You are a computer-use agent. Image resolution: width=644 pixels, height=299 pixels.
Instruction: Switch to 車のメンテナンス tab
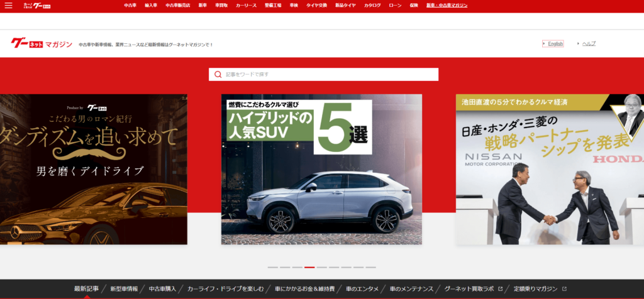(411, 289)
